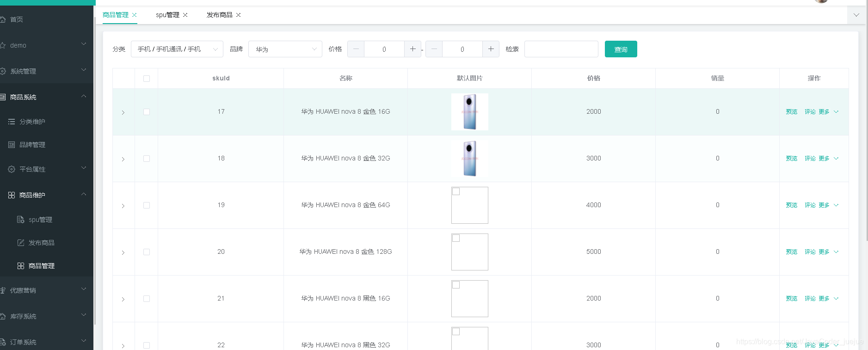Open the 品牌 brand dropdown showing 华为

[x=285, y=49]
